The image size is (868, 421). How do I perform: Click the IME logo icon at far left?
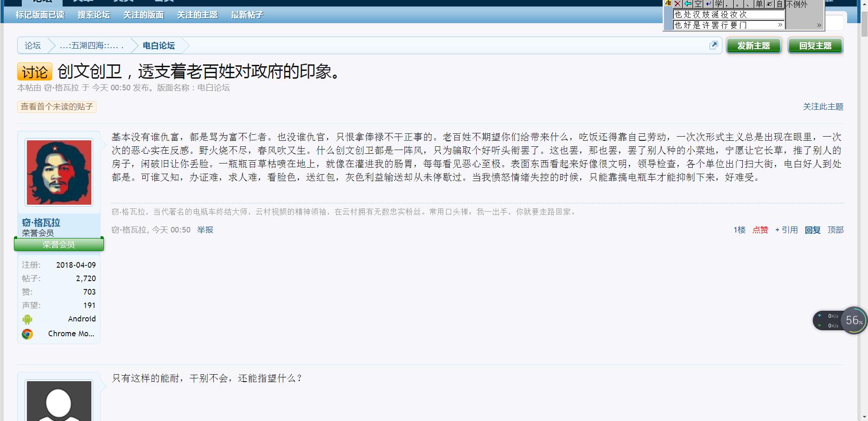(668, 3)
